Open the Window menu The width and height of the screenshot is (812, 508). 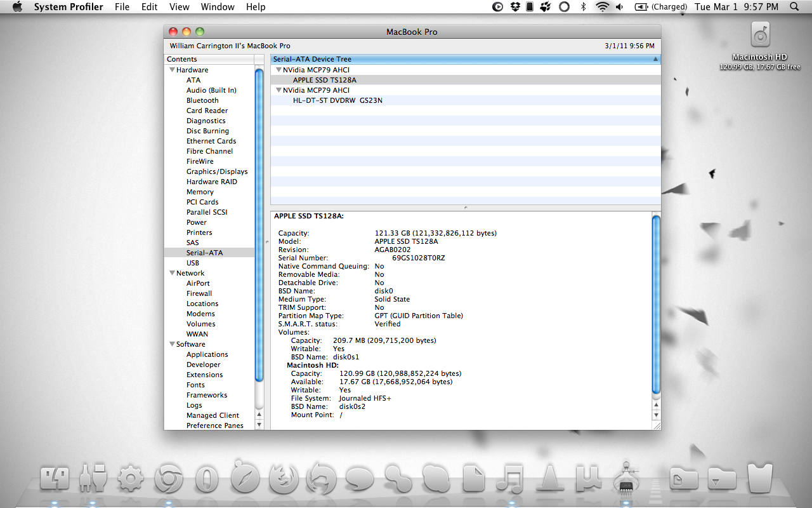click(218, 7)
